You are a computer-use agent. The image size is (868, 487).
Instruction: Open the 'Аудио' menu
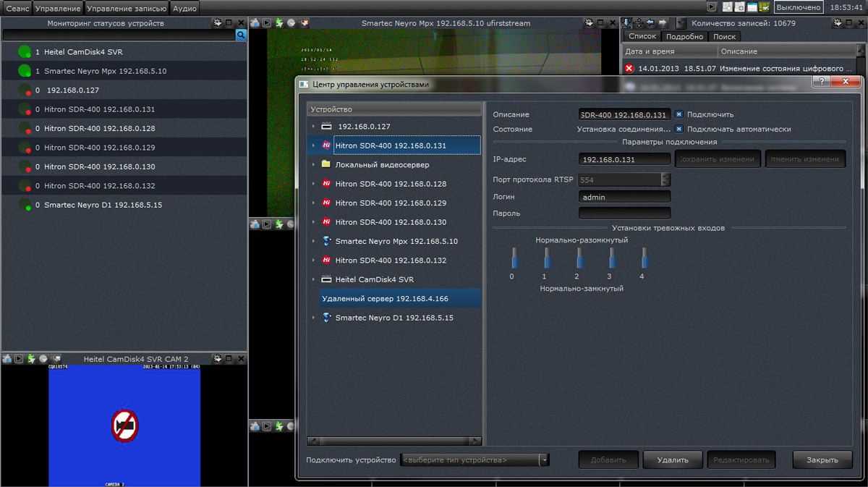coord(185,8)
